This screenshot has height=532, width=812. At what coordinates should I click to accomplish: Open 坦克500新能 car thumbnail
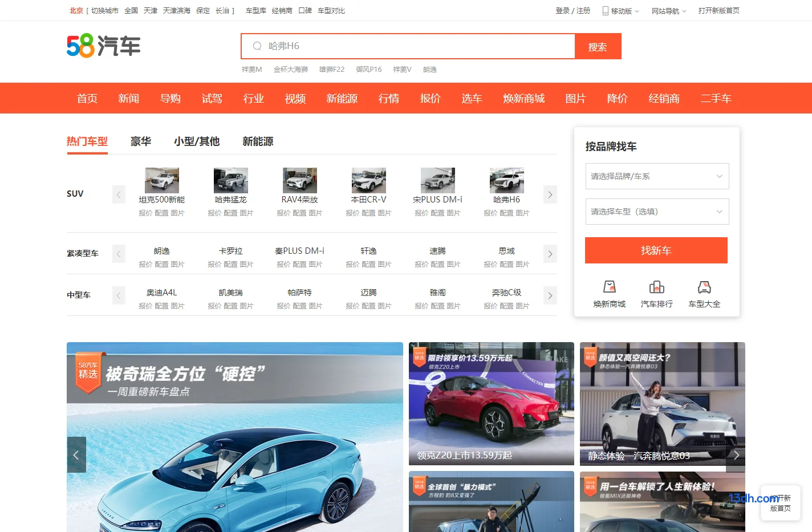[x=162, y=180]
